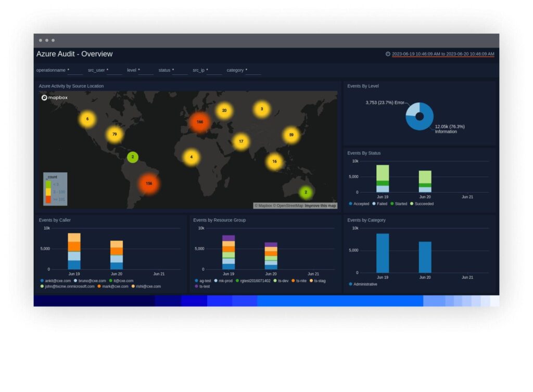533x392 pixels.
Task: Toggle the Failed legend in Events By Status
Action: [380, 204]
